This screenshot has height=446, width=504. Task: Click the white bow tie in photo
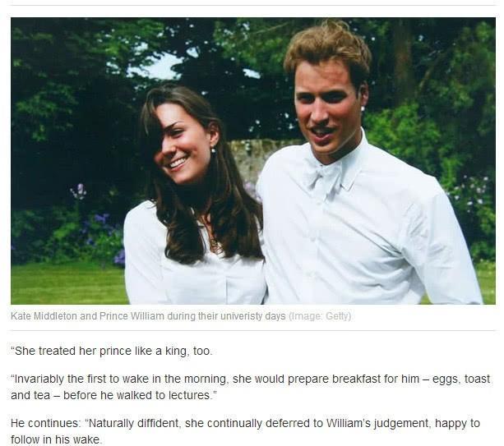pos(323,178)
